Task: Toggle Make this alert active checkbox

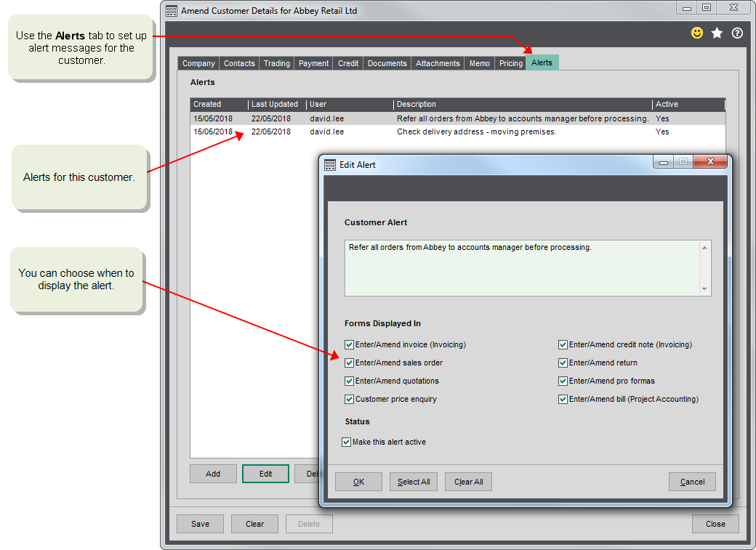Action: pos(347,442)
